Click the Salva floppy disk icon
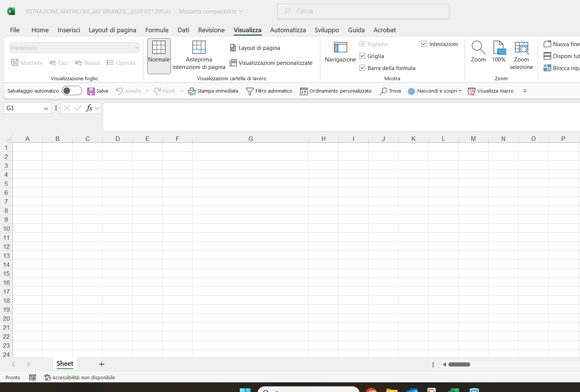This screenshot has width=580, height=392. 91,91
